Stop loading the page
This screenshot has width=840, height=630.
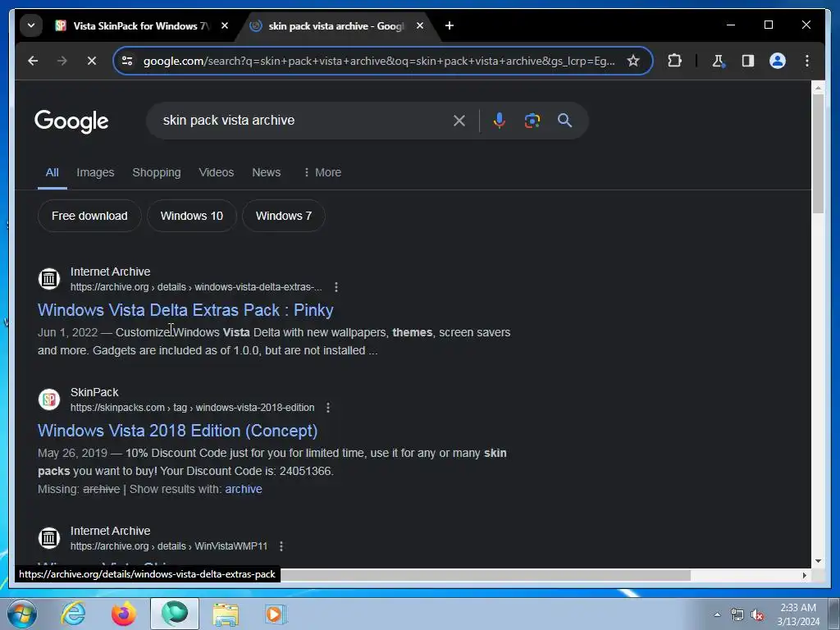[x=92, y=61]
